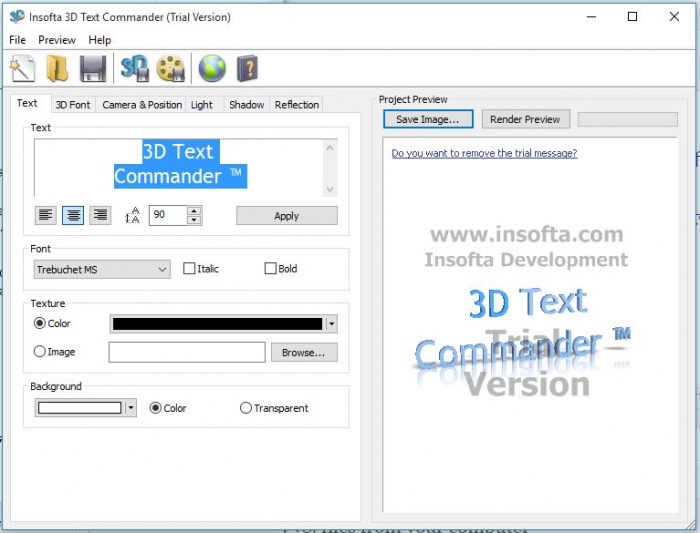Open the File menu

point(17,40)
